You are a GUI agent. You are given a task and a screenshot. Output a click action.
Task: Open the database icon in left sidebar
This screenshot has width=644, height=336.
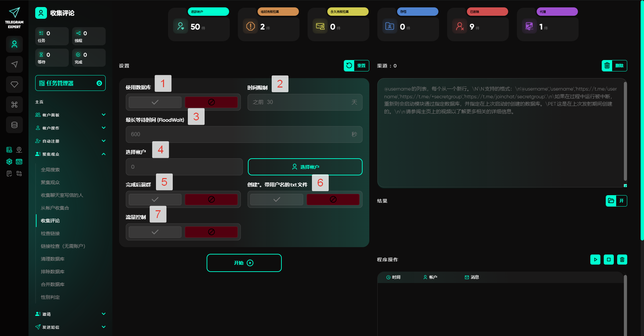click(14, 125)
